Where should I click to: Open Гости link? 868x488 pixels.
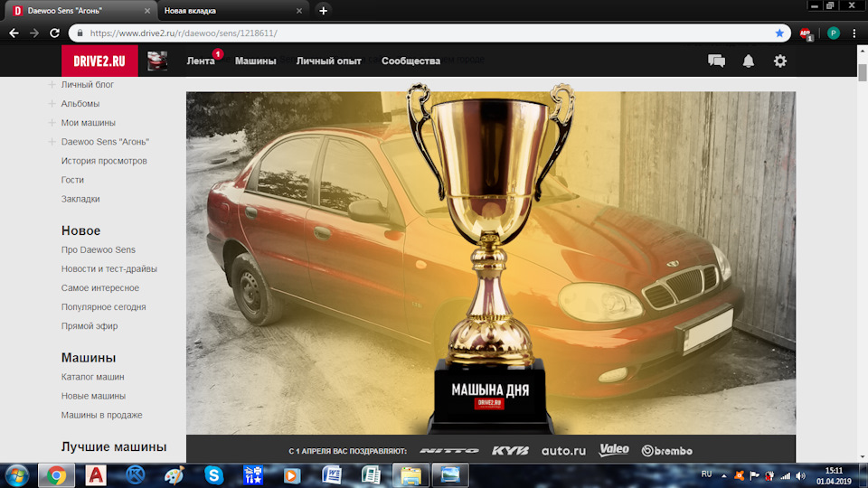tap(72, 180)
